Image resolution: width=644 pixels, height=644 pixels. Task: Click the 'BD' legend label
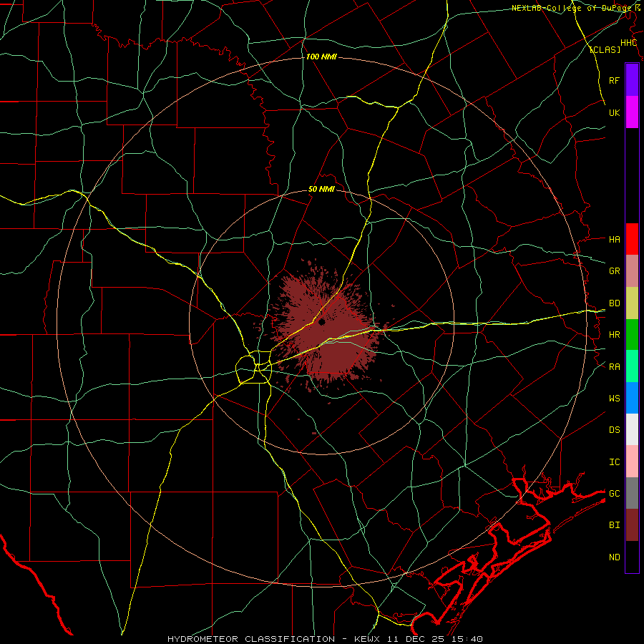click(614, 303)
